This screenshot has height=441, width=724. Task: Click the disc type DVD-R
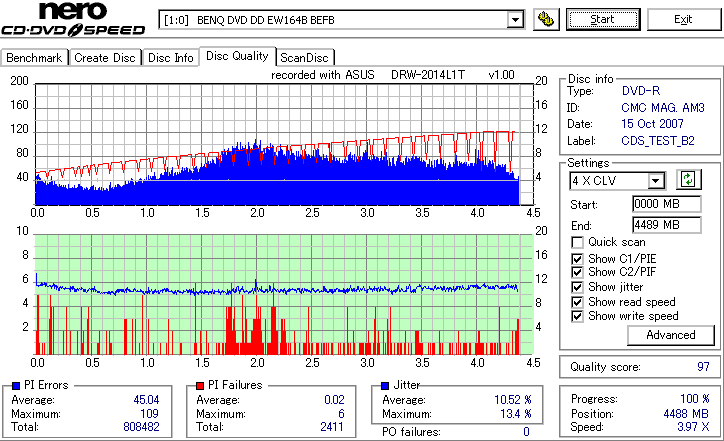[x=640, y=91]
